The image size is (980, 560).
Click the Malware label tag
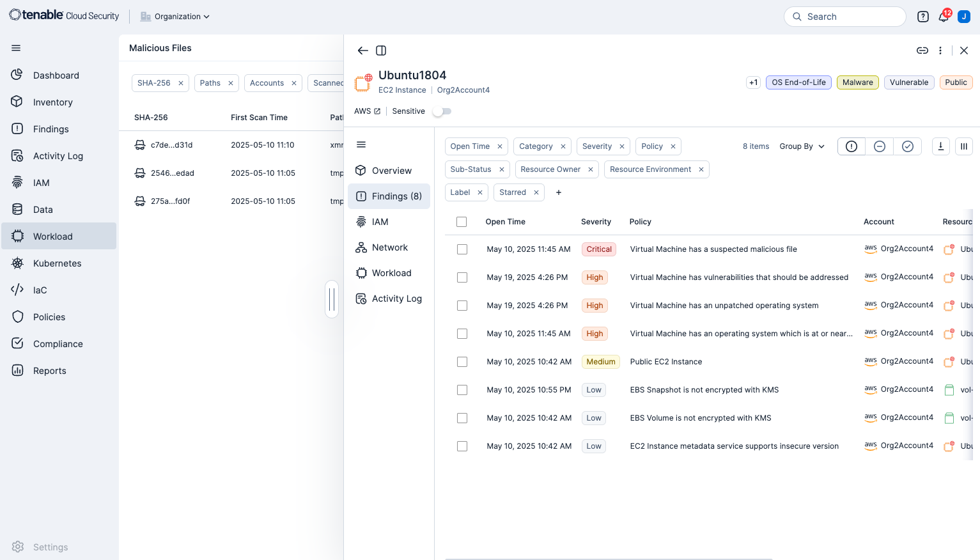(857, 82)
